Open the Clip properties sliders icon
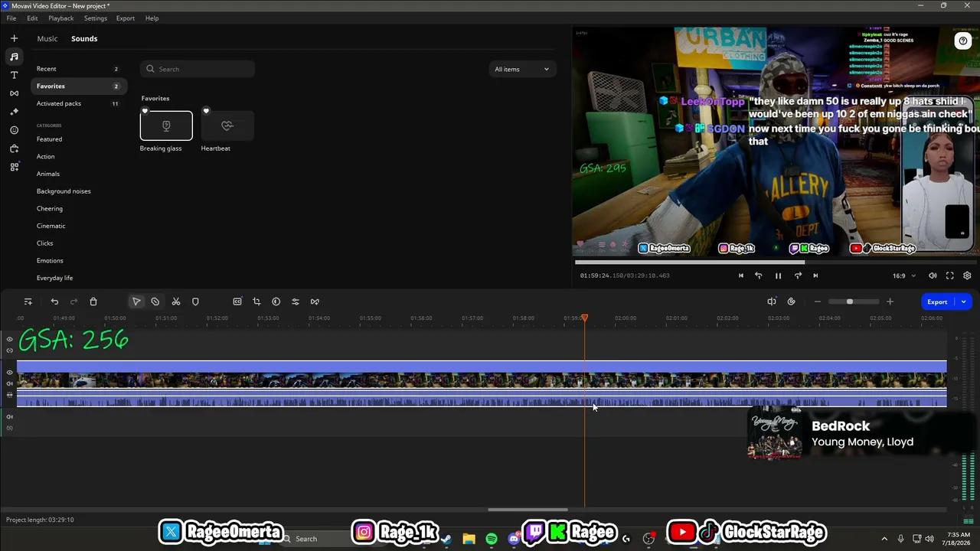Viewport: 980px width, 551px height. 295,302
